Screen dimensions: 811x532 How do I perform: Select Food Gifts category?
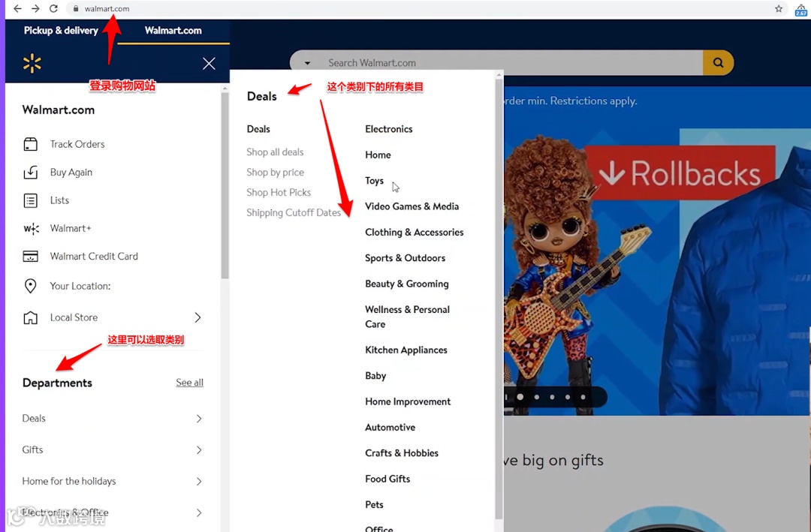[x=387, y=479]
